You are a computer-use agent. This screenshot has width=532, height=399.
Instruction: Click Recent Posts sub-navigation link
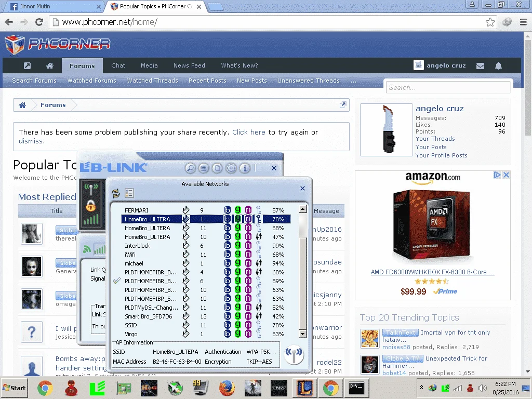(x=207, y=81)
